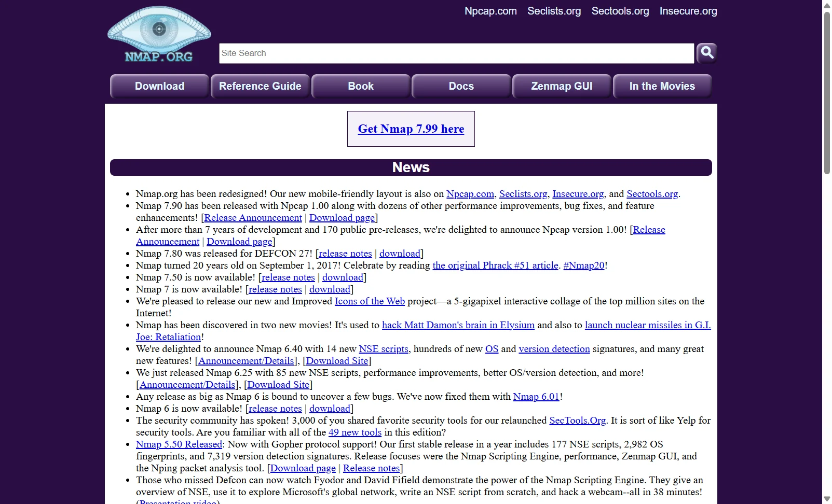
Task: Open the In the Movies tab
Action: click(662, 86)
